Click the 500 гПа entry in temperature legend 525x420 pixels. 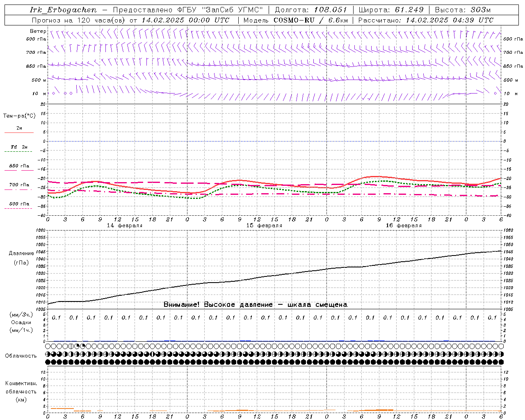[19, 204]
